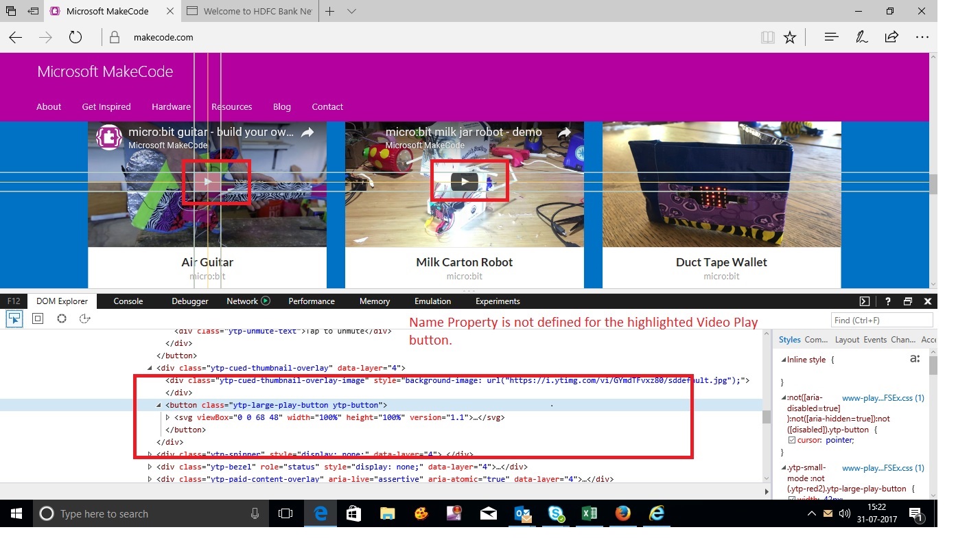The width and height of the screenshot is (980, 558).
Task: Select the element picker tool in DOM Explorer
Action: pyautogui.click(x=14, y=318)
